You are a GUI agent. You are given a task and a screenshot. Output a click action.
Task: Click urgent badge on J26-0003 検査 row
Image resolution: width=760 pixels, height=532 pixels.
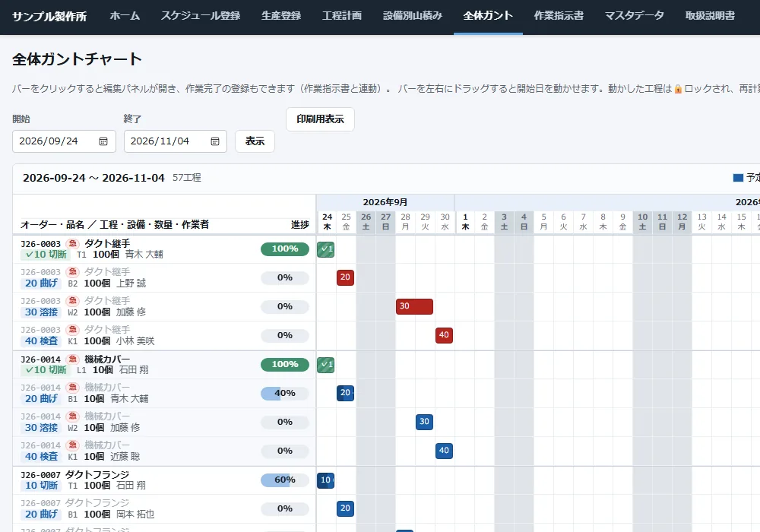coord(72,330)
